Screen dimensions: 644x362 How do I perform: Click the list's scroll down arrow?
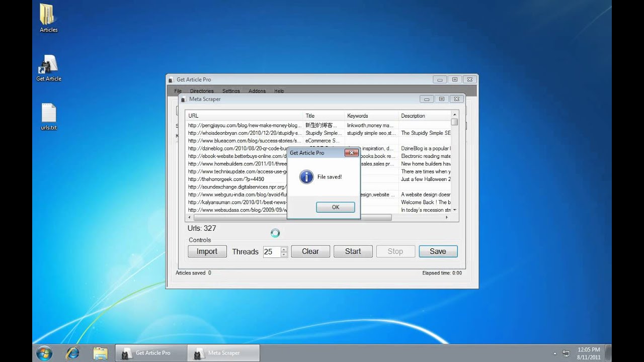pos(454,210)
